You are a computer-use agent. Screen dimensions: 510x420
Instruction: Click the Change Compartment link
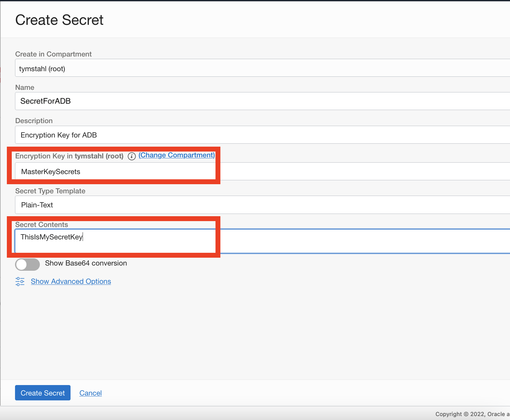176,155
